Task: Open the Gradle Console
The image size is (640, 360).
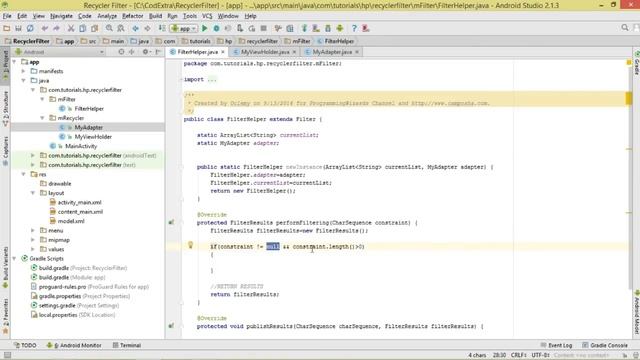Action: [605, 345]
